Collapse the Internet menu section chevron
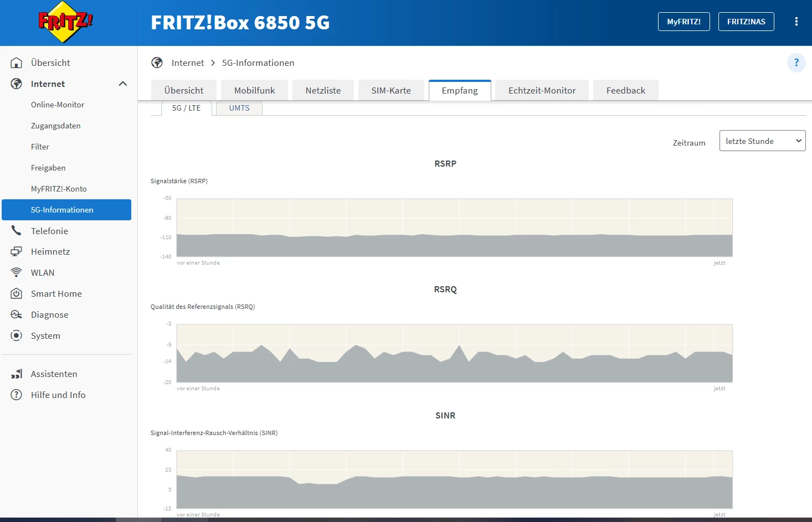812x522 pixels. coord(123,84)
